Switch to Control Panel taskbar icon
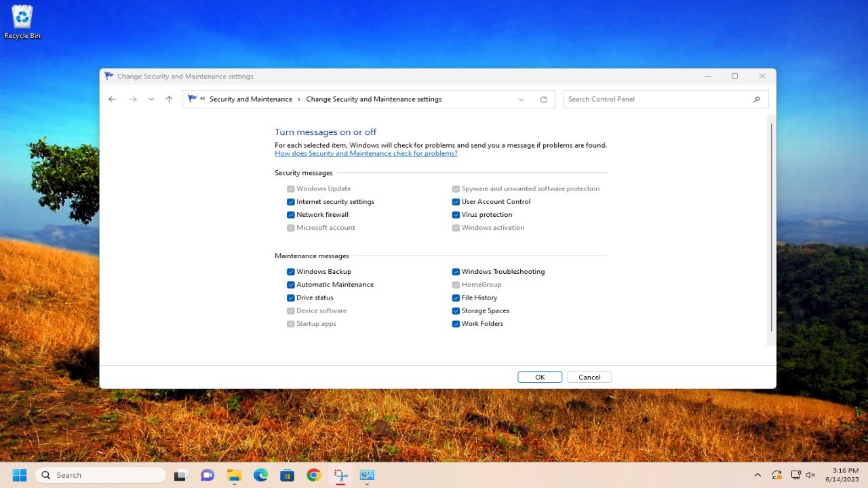868x488 pixels. 367,475
